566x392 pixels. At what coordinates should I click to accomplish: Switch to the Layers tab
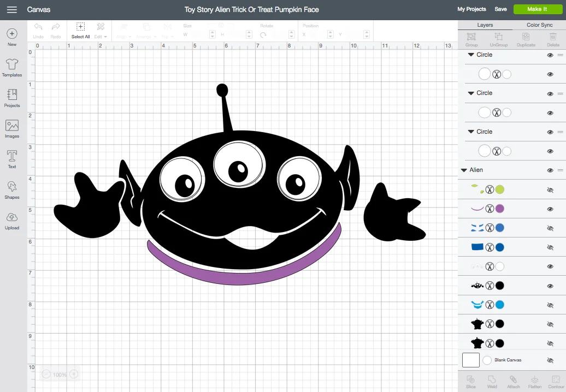[x=485, y=25]
